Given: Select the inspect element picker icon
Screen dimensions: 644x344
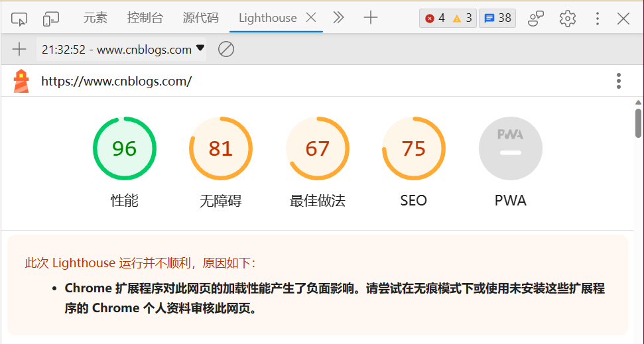Looking at the screenshot, I should pos(20,19).
